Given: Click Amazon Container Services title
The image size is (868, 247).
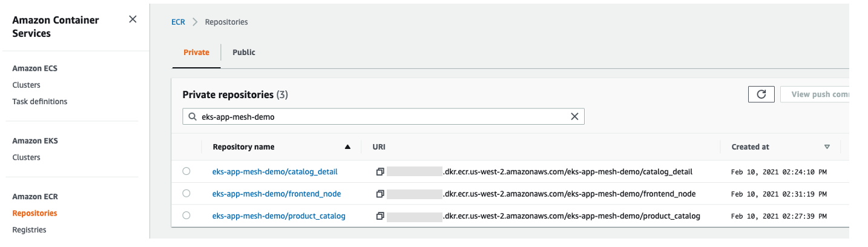Looking at the screenshot, I should (x=56, y=27).
